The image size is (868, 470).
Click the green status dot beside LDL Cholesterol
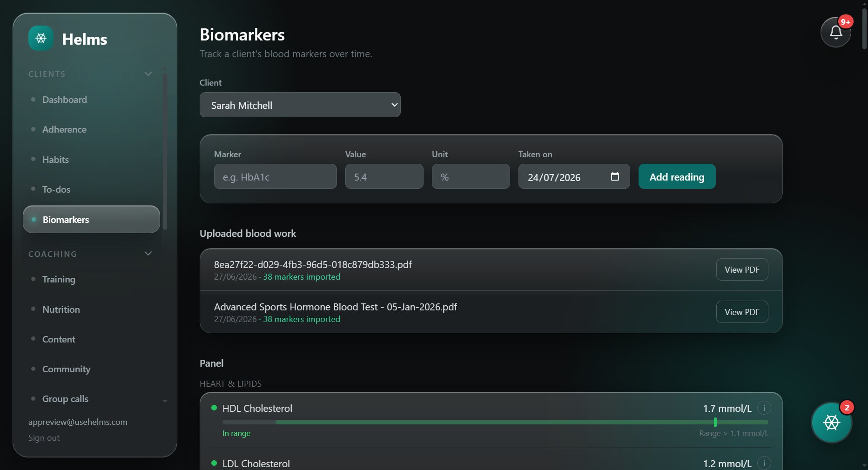pyautogui.click(x=214, y=463)
